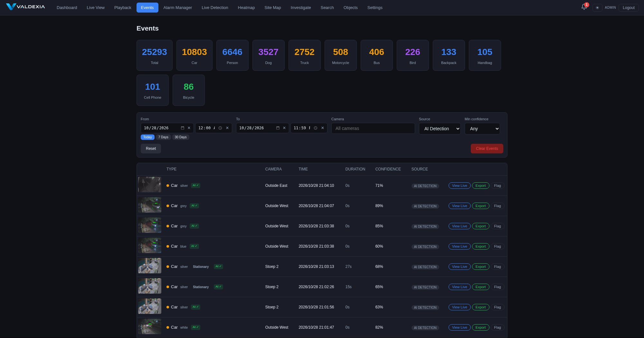The height and width of the screenshot is (338, 644).
Task: Filter by the 133 Backpack card
Action: (449, 55)
